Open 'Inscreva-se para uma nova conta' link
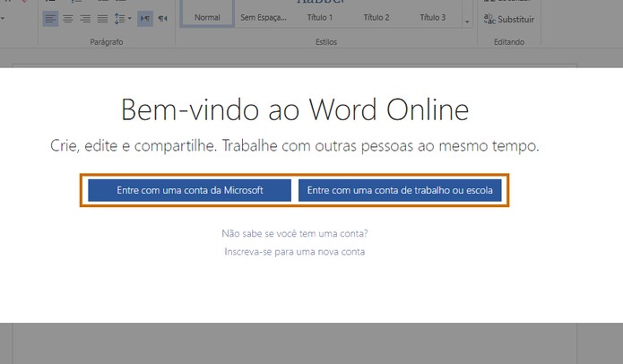This screenshot has width=623, height=364. (294, 252)
